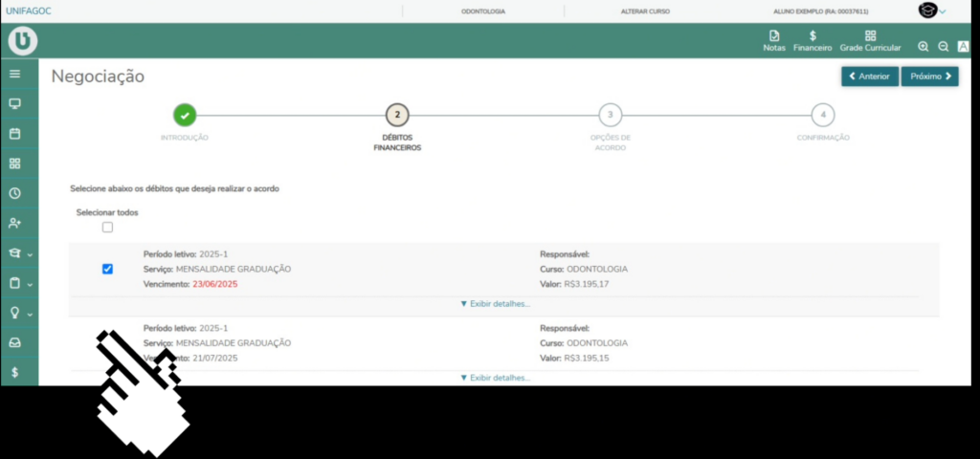Check the 'Selecionar todos' checkbox

coord(107,227)
